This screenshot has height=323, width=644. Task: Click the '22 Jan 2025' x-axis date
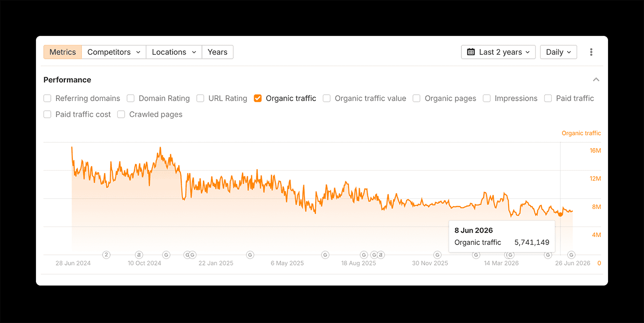pos(216,263)
